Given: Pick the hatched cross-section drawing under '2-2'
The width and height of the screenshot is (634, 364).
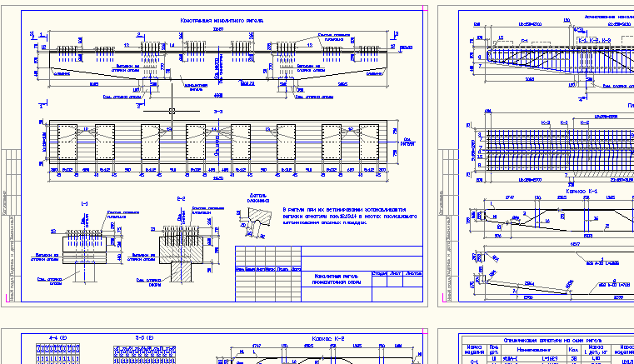Looking at the screenshot, I should pos(181,254).
